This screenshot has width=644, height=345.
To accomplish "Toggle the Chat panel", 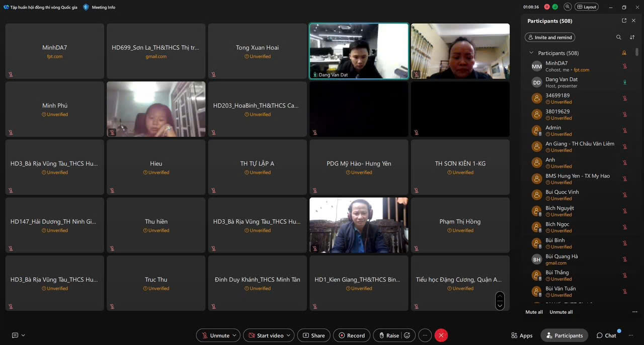I will pos(606,335).
